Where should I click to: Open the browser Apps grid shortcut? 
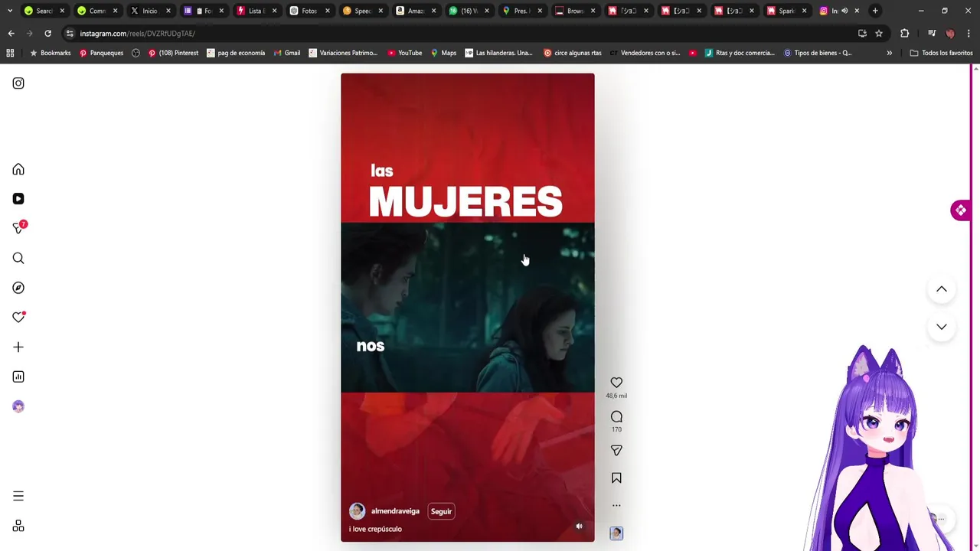pyautogui.click(x=10, y=53)
